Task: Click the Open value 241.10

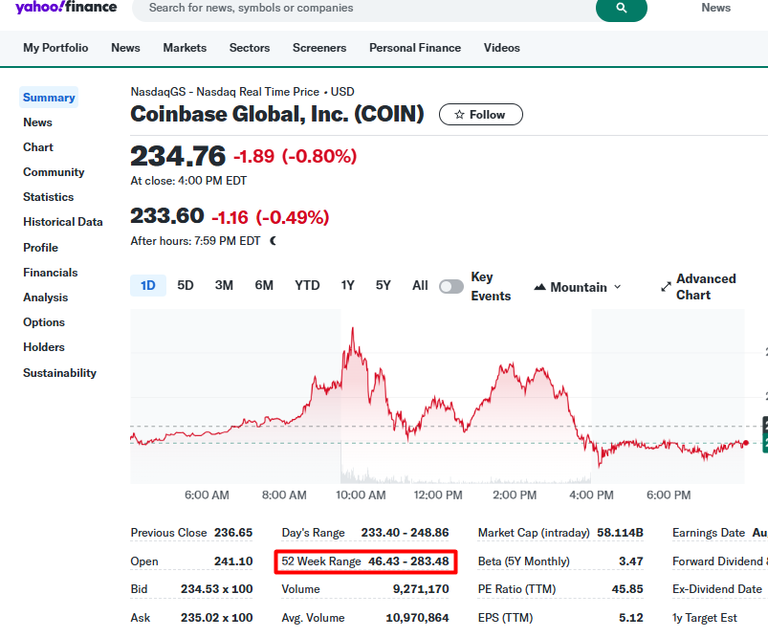Action: pos(233,561)
